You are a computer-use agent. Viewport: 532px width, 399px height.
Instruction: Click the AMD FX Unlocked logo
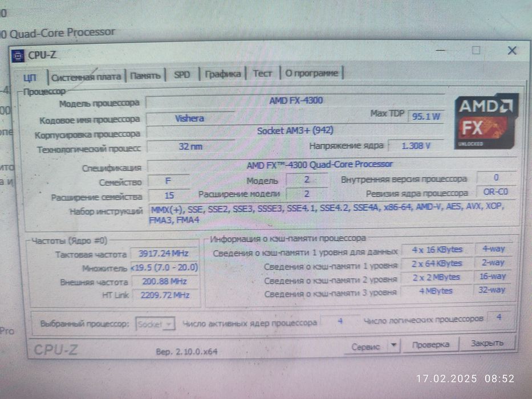486,121
